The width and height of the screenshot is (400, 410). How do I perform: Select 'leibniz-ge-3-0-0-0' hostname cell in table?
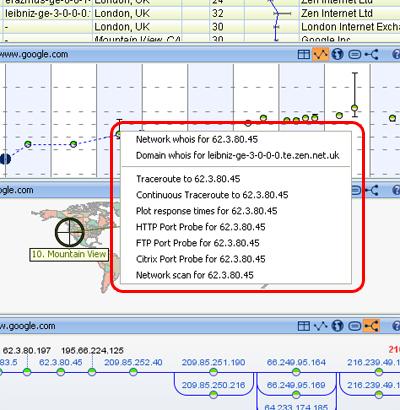click(x=47, y=14)
